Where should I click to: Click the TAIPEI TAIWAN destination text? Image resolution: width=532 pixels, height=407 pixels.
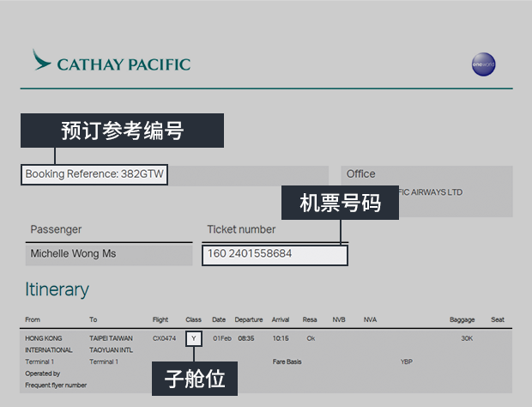point(111,338)
